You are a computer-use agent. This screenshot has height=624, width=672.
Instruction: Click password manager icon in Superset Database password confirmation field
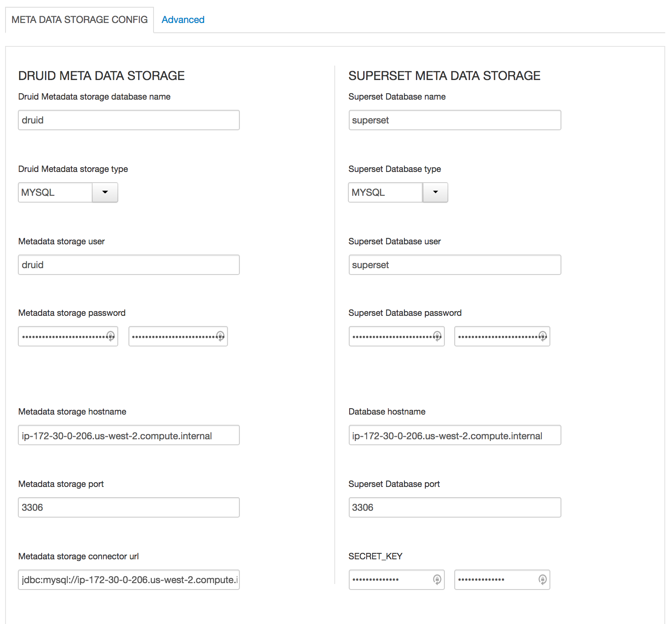pos(543,336)
